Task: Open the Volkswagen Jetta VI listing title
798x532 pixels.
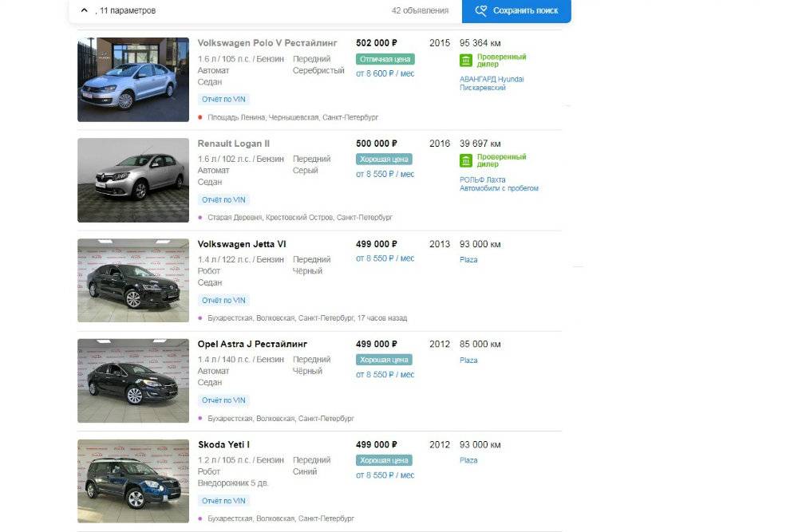Action: coord(242,244)
